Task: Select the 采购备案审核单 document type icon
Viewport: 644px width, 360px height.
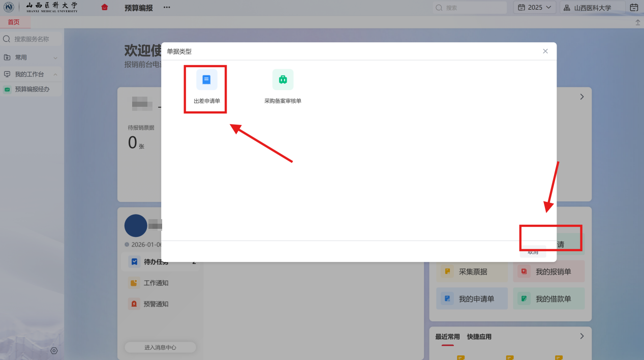Action: pyautogui.click(x=283, y=80)
